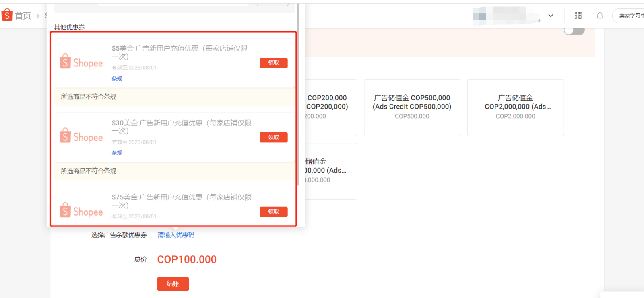
Task: Select the COP200,000 ads credit card
Action: click(x=331, y=107)
